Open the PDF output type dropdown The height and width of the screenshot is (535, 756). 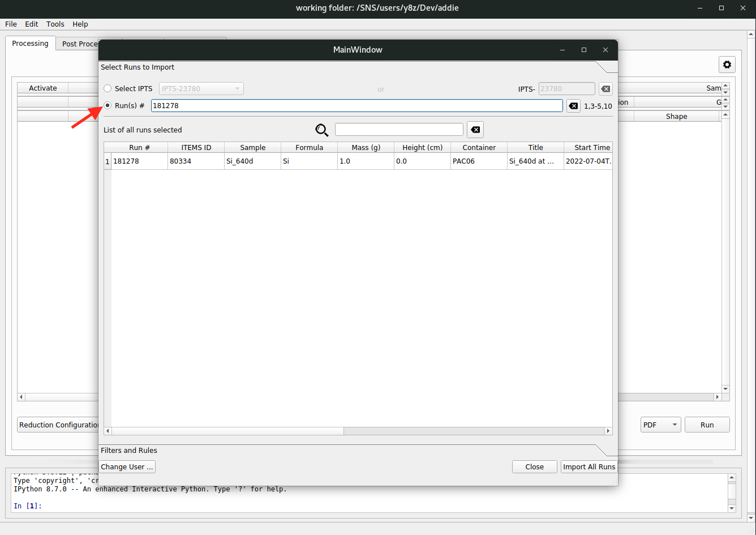click(x=660, y=425)
